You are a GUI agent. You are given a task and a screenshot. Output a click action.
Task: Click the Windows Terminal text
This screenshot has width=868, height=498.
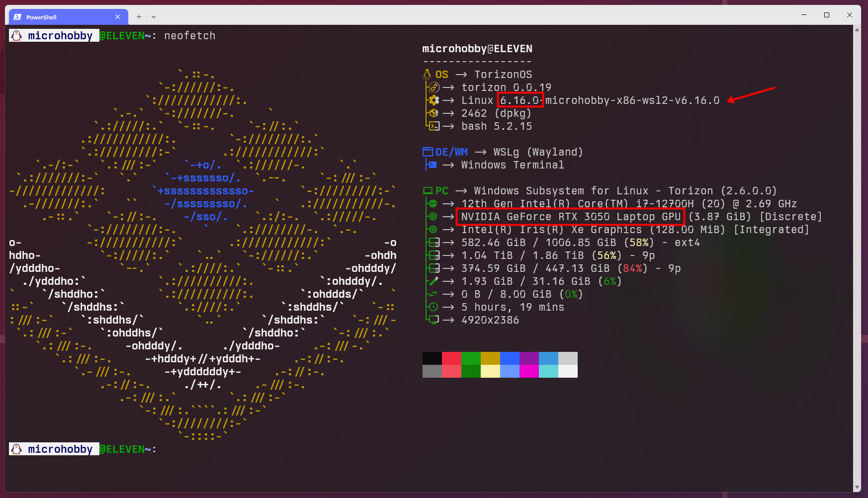tap(513, 165)
